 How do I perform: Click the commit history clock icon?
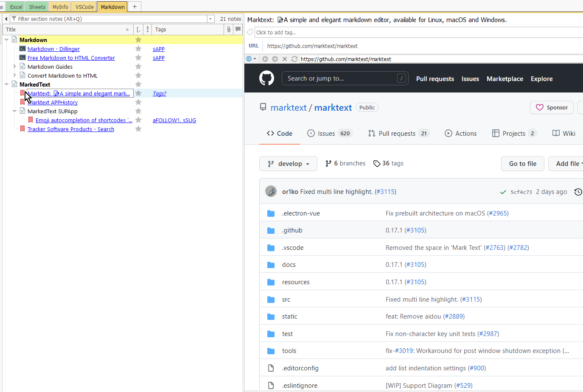click(578, 192)
